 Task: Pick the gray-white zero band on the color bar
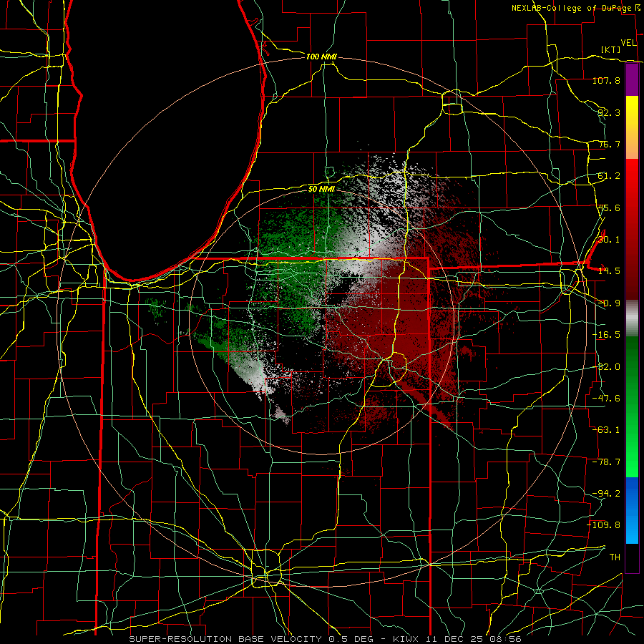click(x=632, y=318)
